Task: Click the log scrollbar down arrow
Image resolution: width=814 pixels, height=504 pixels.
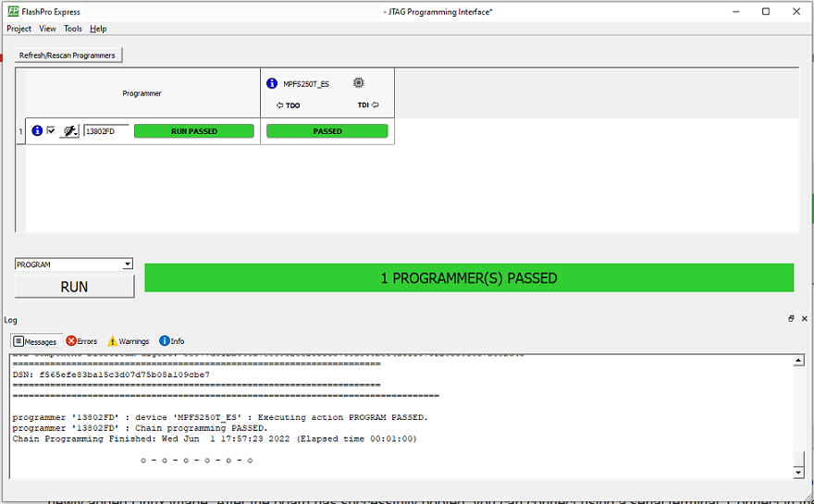Action: point(799,472)
